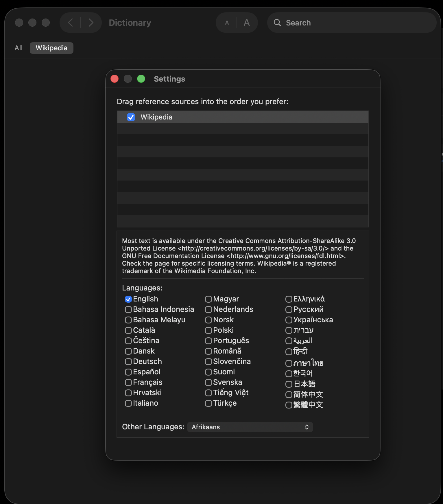This screenshot has width=443, height=504.
Task: Tick the Magyar language checkbox
Action: pyautogui.click(x=208, y=299)
